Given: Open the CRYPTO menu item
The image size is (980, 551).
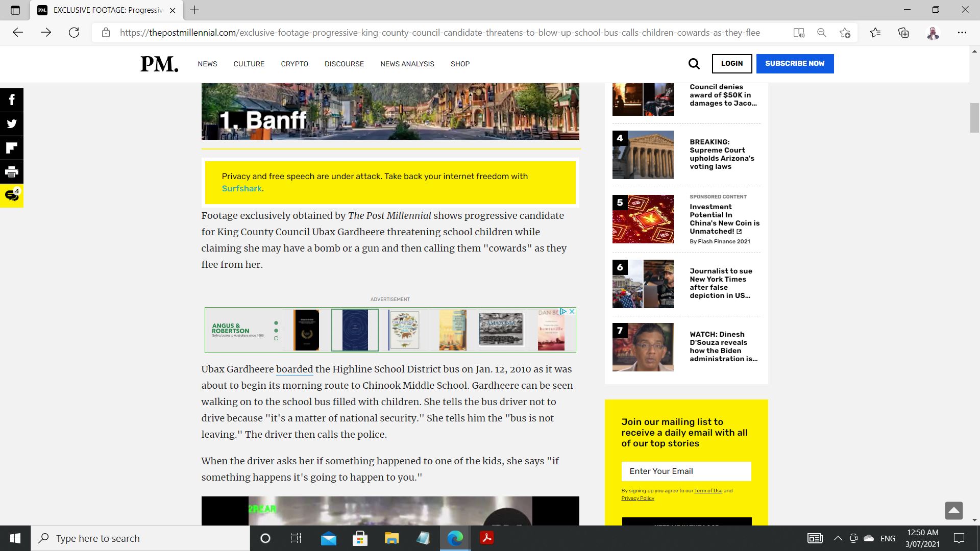Looking at the screenshot, I should [295, 64].
